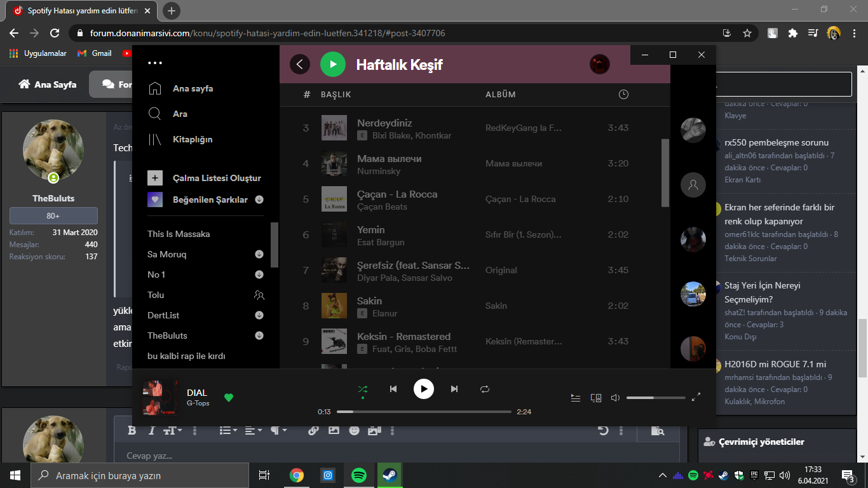Undo in the forum reply editor
Viewport: 868px width, 488px height.
(x=603, y=431)
